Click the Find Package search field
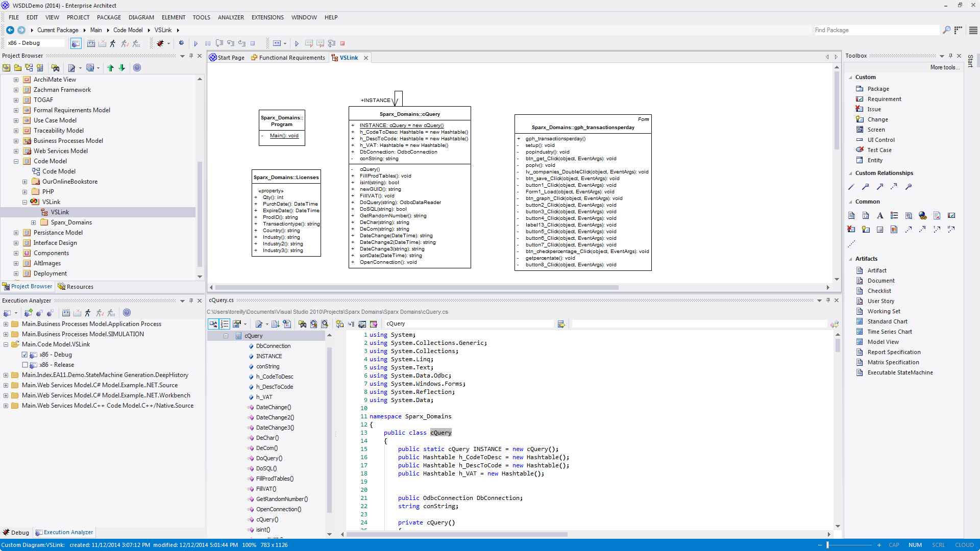Viewport: 980px width, 551px height. [x=876, y=30]
